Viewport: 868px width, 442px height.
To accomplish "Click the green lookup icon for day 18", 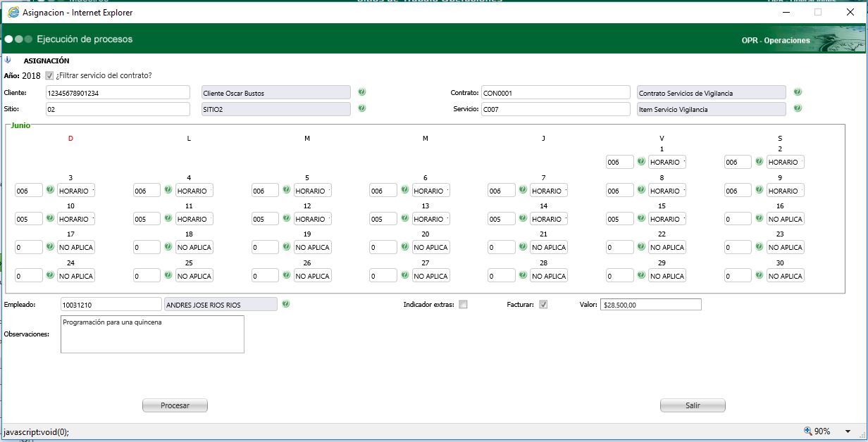I will [168, 247].
